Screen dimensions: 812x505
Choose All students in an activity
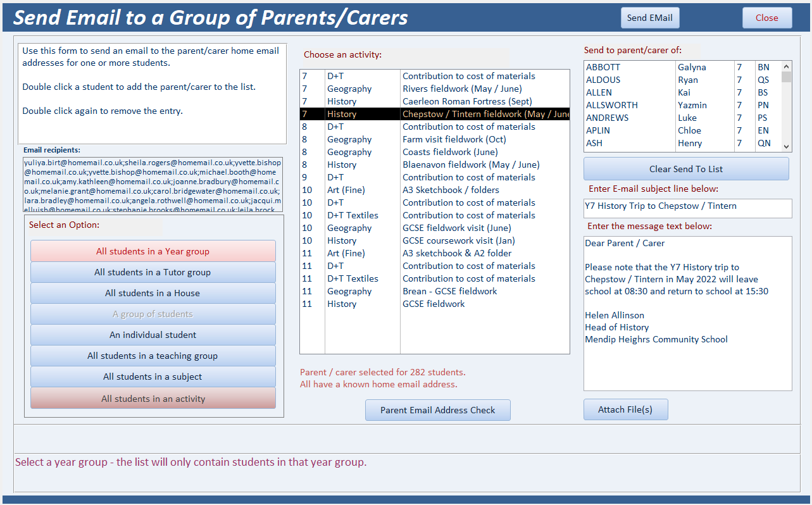pos(153,399)
